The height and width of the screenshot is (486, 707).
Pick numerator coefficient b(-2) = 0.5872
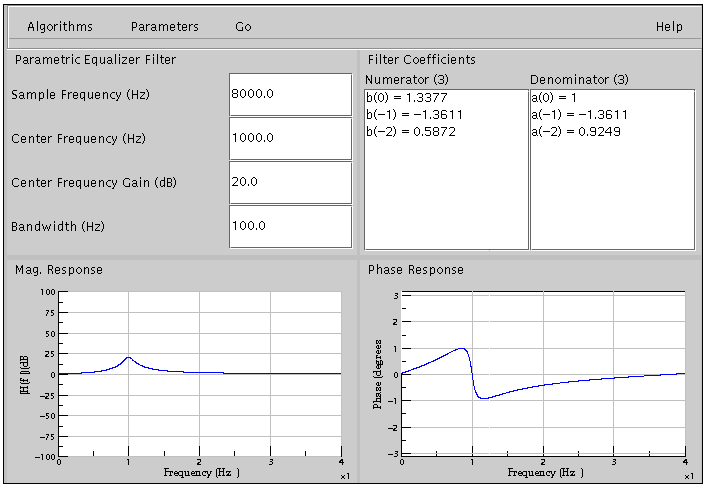[410, 131]
